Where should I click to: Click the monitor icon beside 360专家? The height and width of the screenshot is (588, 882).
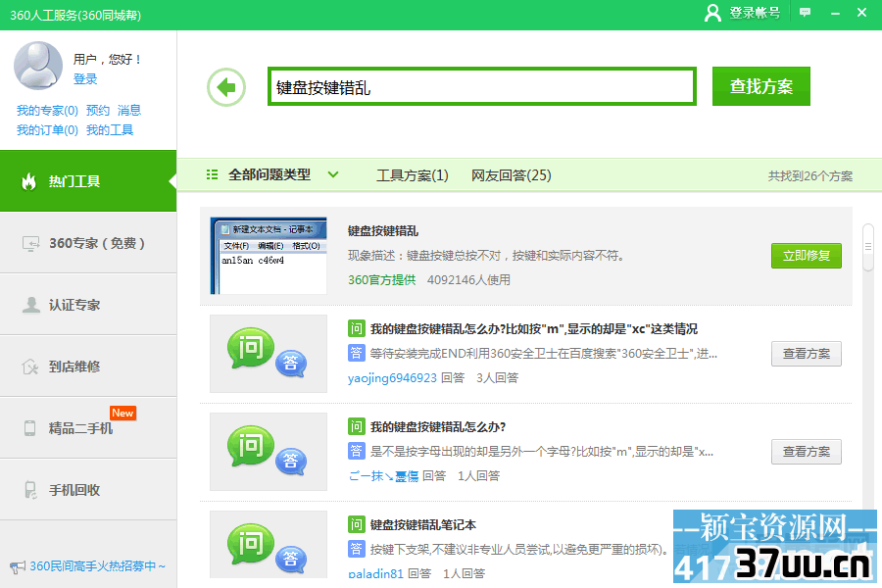click(x=30, y=243)
